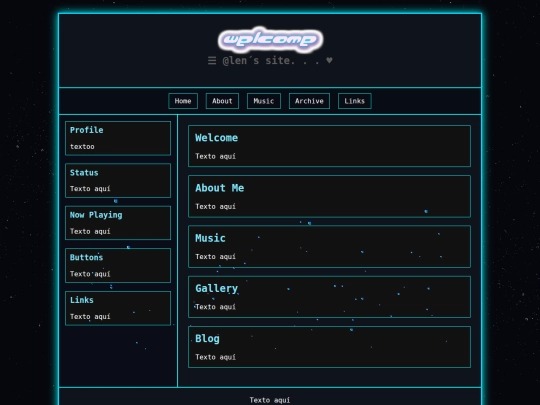Click the "textoo" text under Profile
The image size is (540, 405).
82,147
